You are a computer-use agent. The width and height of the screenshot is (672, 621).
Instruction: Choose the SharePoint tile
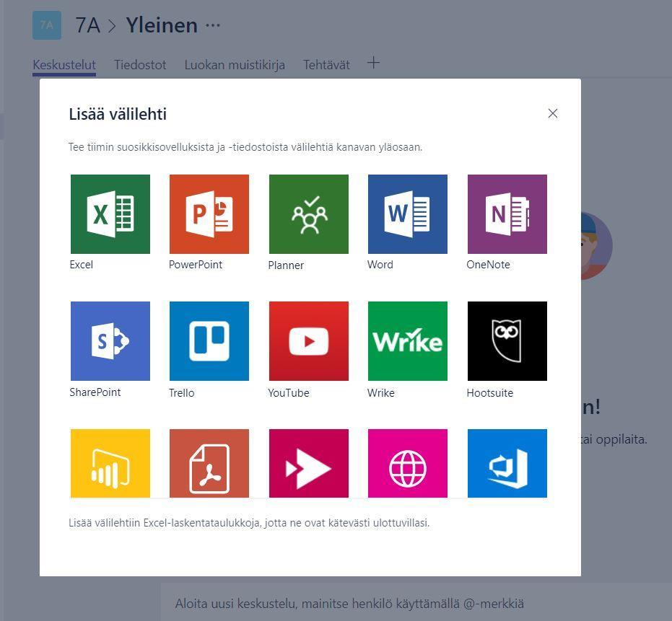(110, 341)
